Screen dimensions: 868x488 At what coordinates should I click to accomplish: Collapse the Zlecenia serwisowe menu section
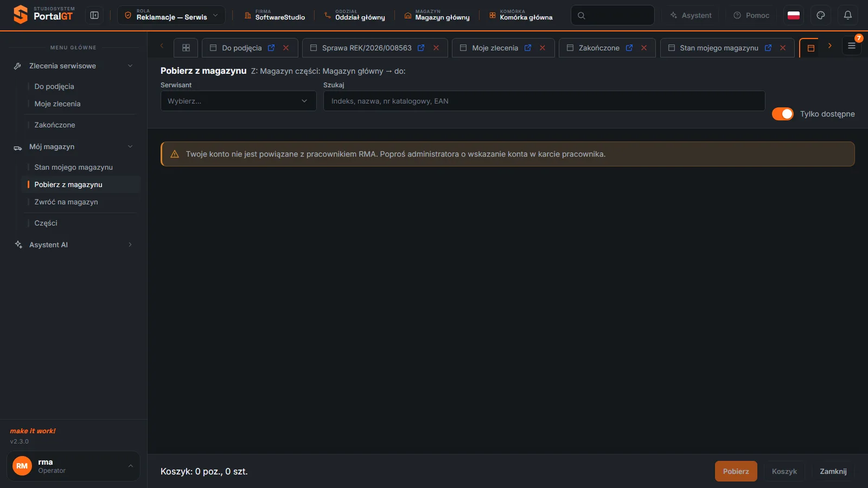click(73, 66)
